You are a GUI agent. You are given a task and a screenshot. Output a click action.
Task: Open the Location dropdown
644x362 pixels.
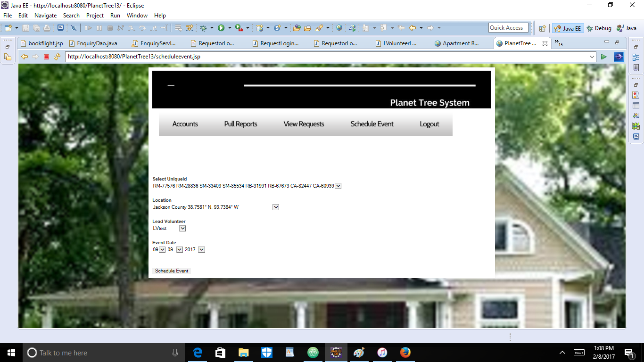[x=276, y=207]
